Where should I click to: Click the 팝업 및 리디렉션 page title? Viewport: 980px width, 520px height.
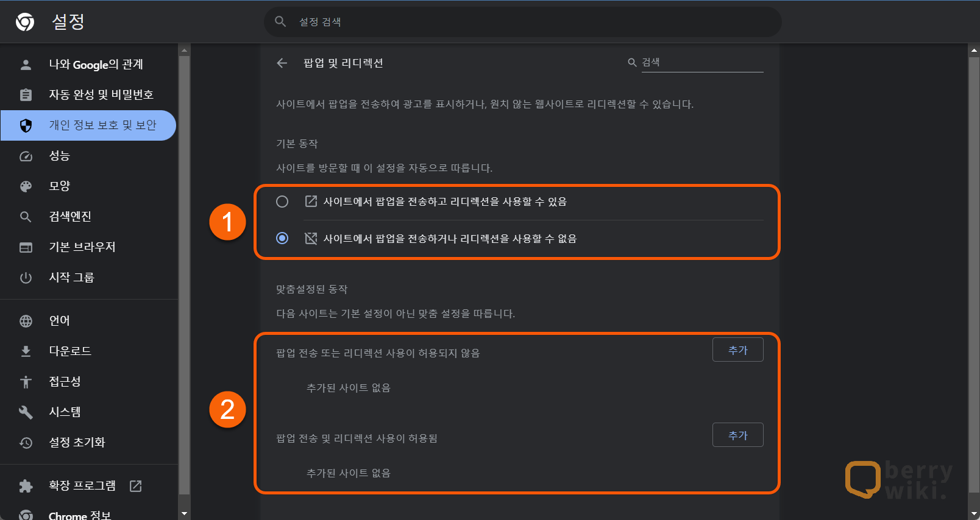[x=343, y=63]
